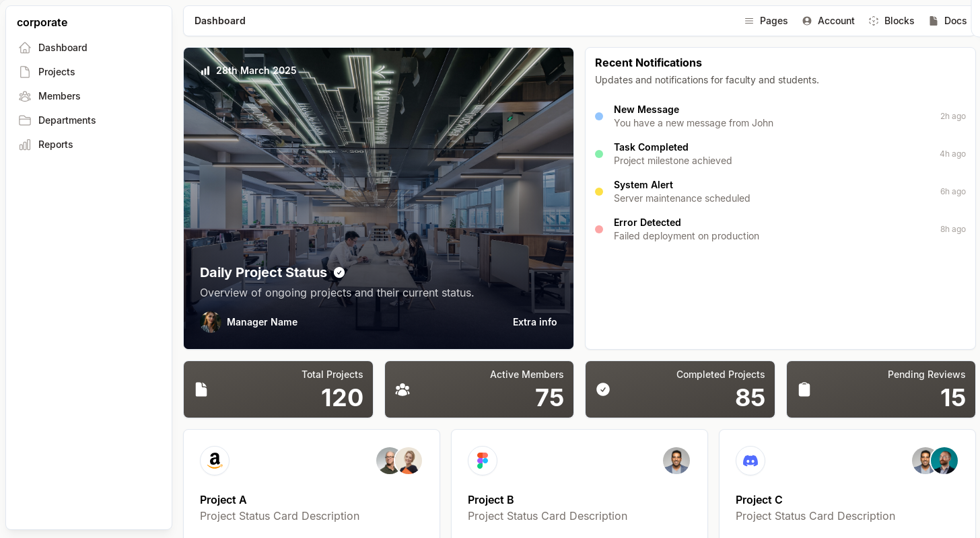
Task: Open the Blocks menu
Action: point(891,21)
